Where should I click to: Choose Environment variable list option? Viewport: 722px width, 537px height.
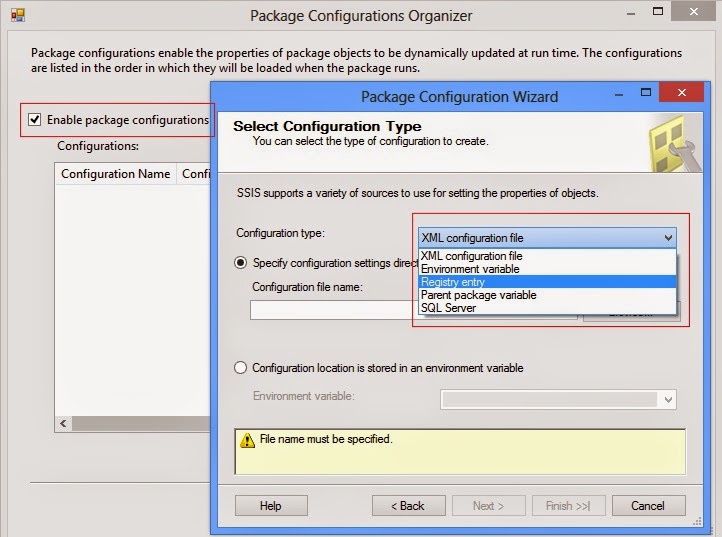(547, 269)
